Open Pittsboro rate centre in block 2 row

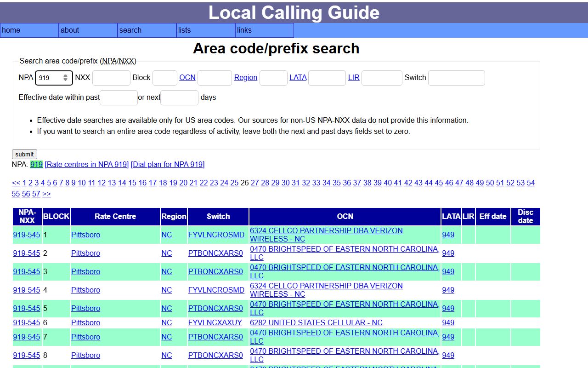(85, 253)
